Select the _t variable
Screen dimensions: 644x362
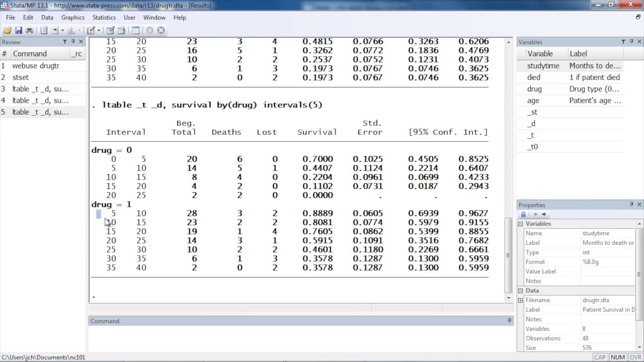click(x=571, y=135)
